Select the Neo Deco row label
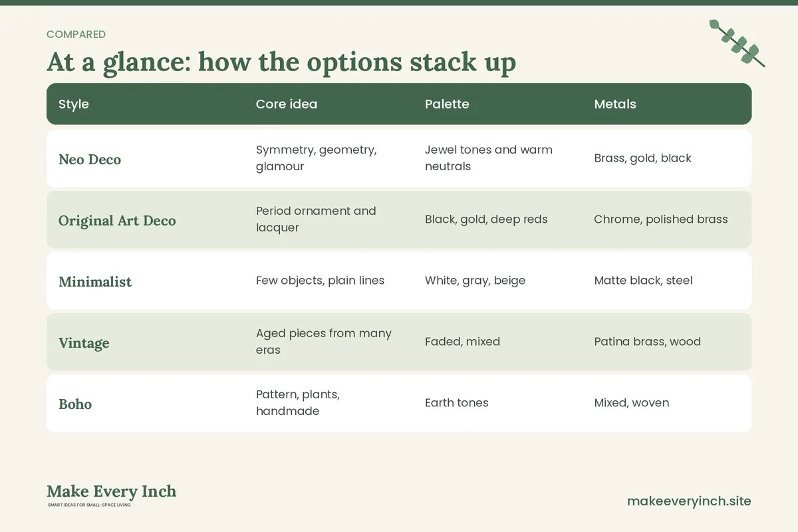This screenshot has width=798, height=532. [x=90, y=159]
